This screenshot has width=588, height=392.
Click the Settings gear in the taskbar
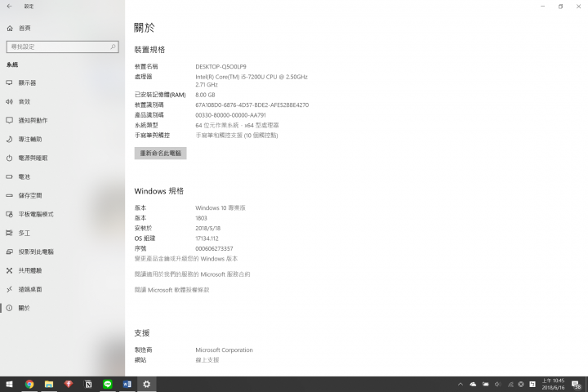[147, 384]
